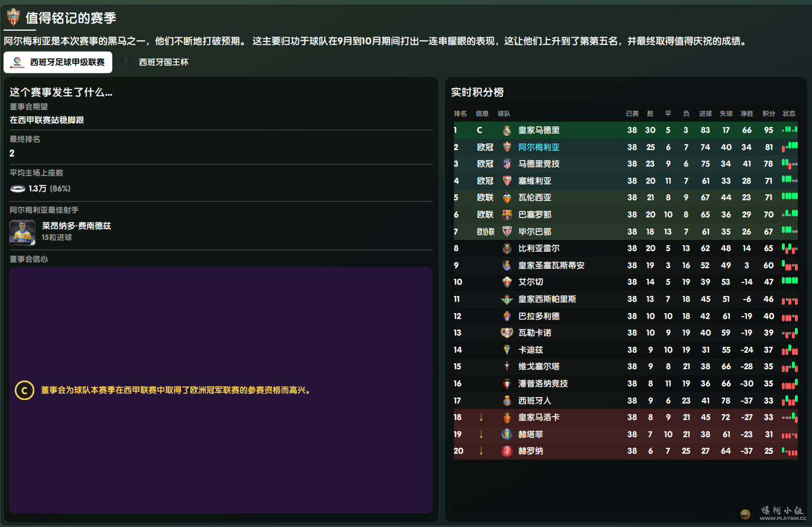Image resolution: width=812 pixels, height=527 pixels.
Task: Click the 进球 column header
Action: point(705,113)
